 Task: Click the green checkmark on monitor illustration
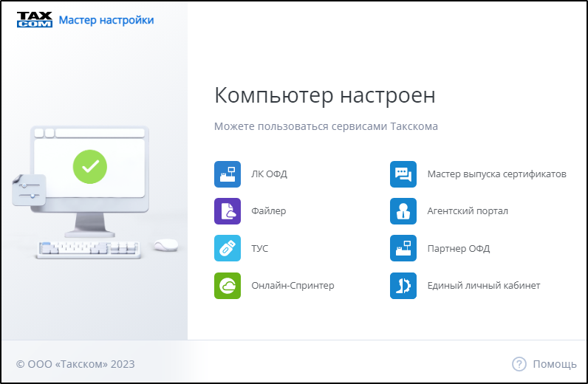click(90, 167)
